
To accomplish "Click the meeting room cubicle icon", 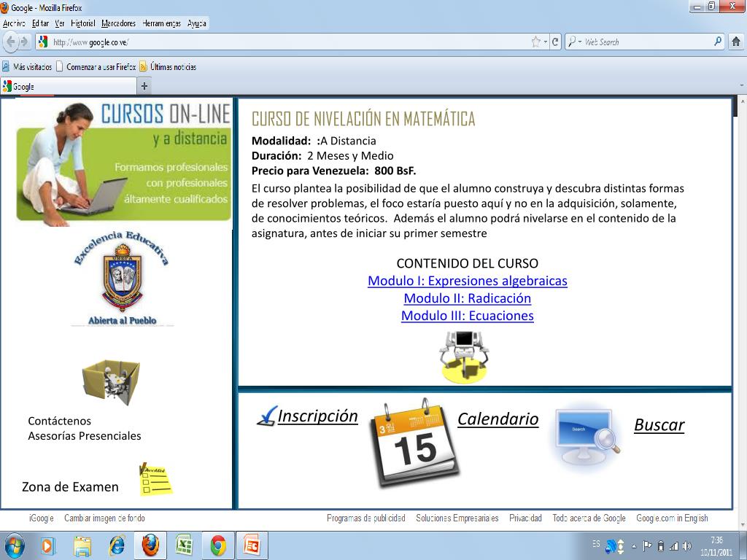I will click(111, 382).
